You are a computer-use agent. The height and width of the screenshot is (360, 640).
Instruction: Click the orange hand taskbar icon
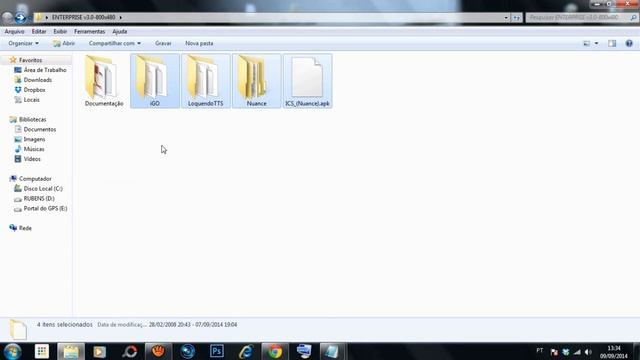[x=158, y=351]
